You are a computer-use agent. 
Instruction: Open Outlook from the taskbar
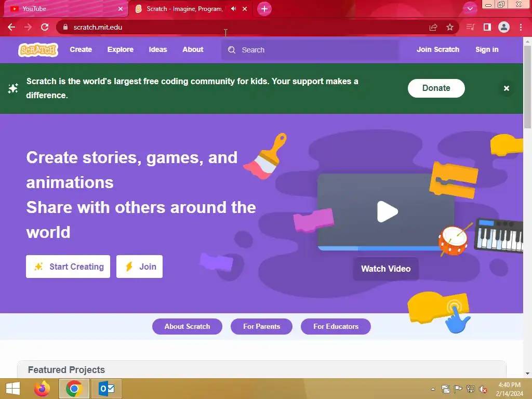click(107, 389)
